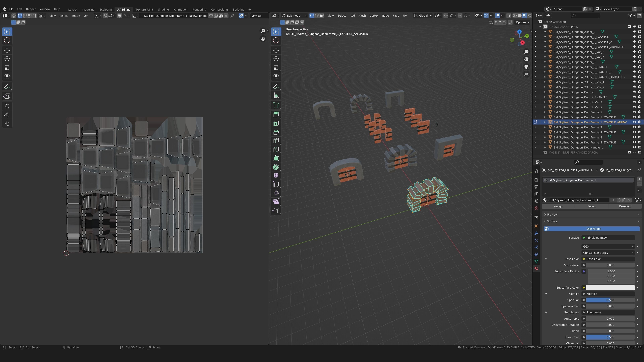Open Subsurface Color swatch

pyautogui.click(x=610, y=288)
